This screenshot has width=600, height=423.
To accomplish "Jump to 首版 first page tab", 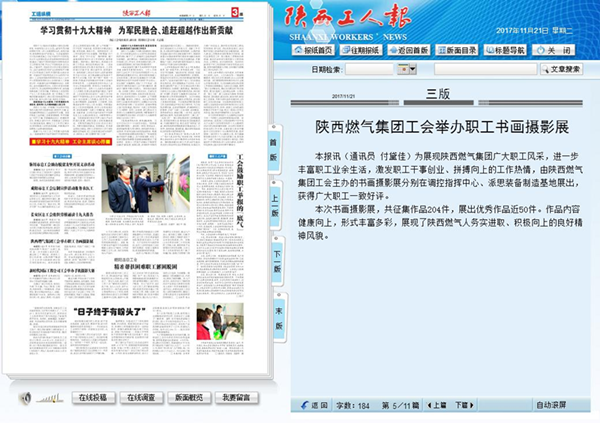I will [x=274, y=150].
